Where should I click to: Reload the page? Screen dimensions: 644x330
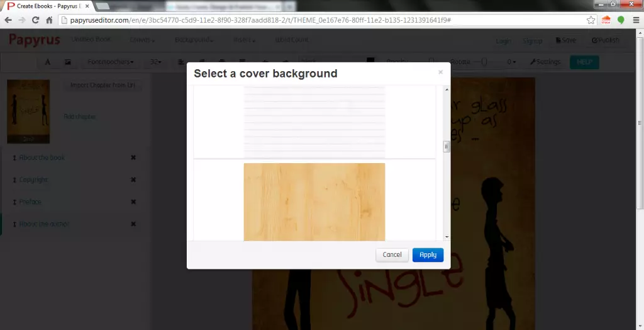[36, 20]
